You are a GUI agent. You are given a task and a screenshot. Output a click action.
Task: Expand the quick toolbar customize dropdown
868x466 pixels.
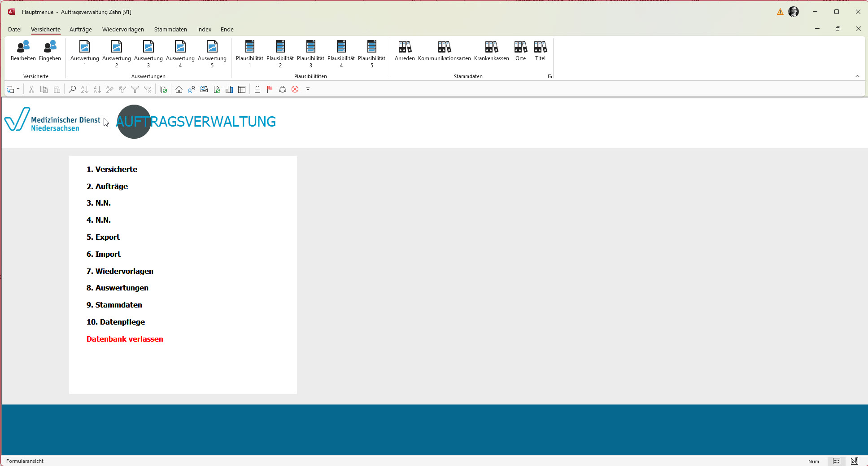(x=308, y=89)
